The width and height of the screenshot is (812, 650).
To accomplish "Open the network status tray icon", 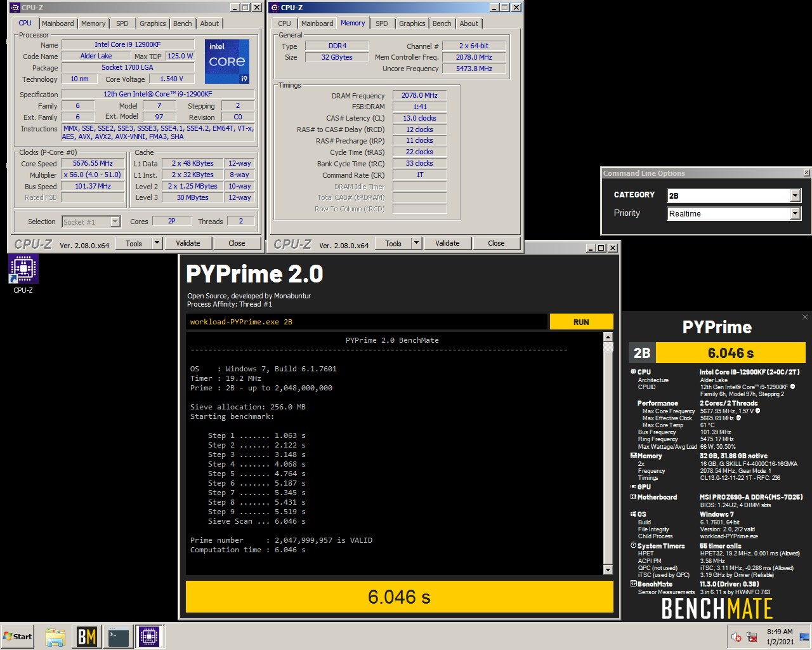I will [x=752, y=637].
